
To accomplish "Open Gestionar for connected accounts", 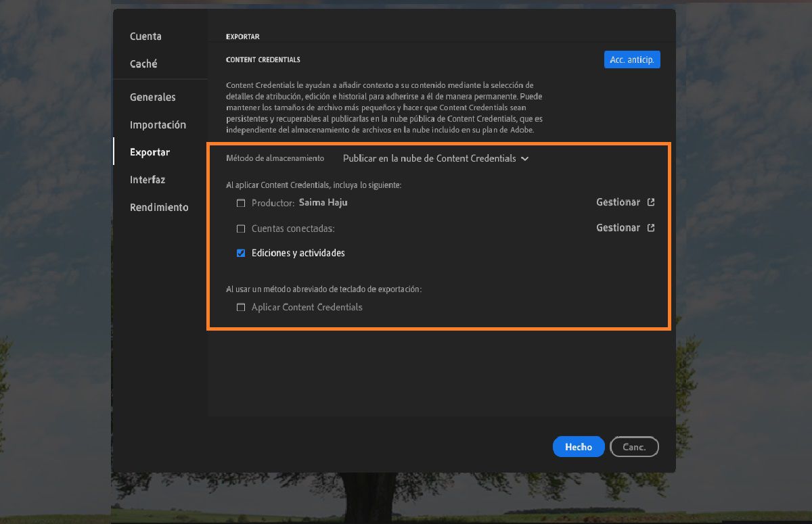I will [x=618, y=228].
